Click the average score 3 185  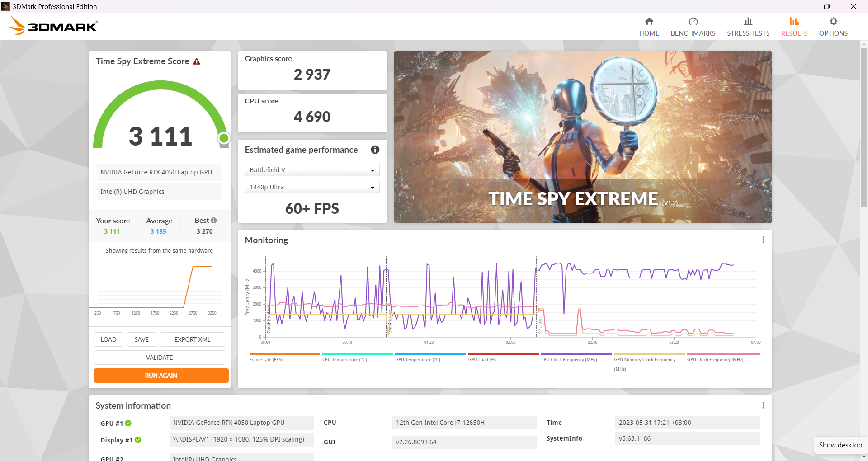click(x=158, y=231)
